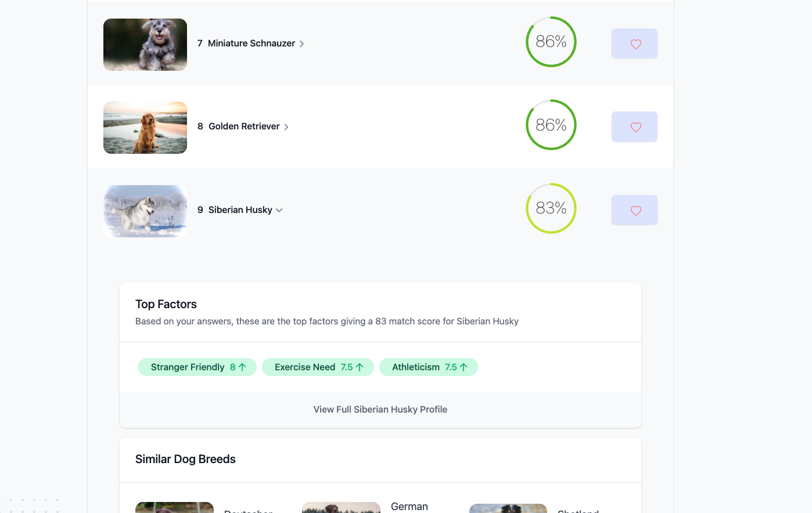
Task: Click the Miniature Schnauzer breed name
Action: click(x=251, y=44)
